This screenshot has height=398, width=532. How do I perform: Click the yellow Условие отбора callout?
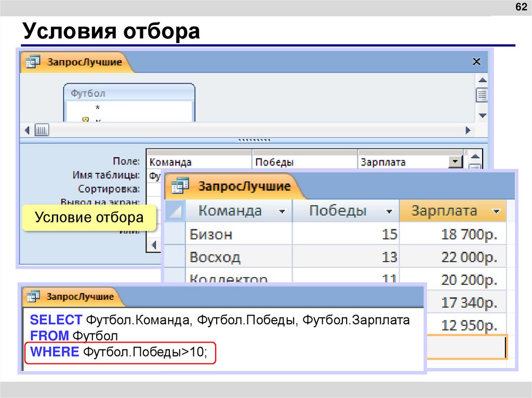click(x=88, y=217)
